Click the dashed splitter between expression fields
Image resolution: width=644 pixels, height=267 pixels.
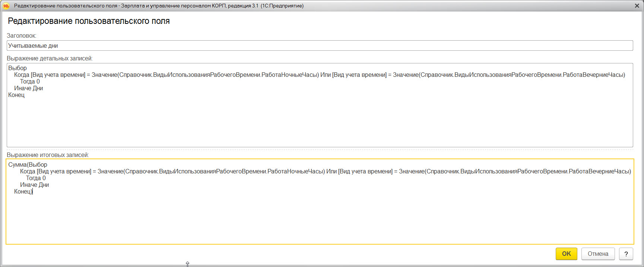(x=320, y=150)
